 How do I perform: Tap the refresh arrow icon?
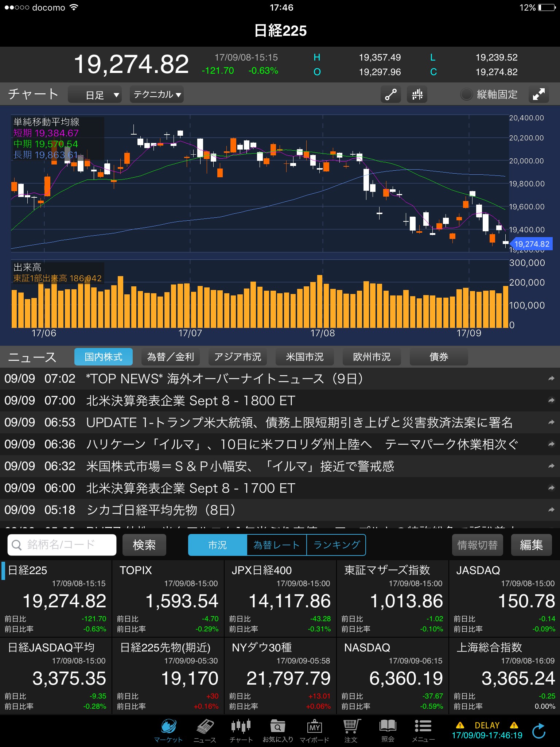(x=538, y=731)
